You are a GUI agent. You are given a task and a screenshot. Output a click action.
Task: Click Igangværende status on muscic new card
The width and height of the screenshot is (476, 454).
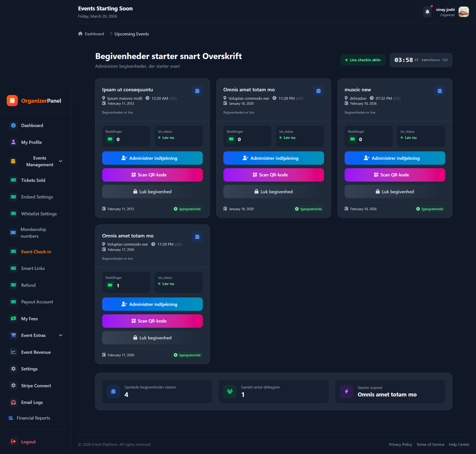pyautogui.click(x=430, y=209)
